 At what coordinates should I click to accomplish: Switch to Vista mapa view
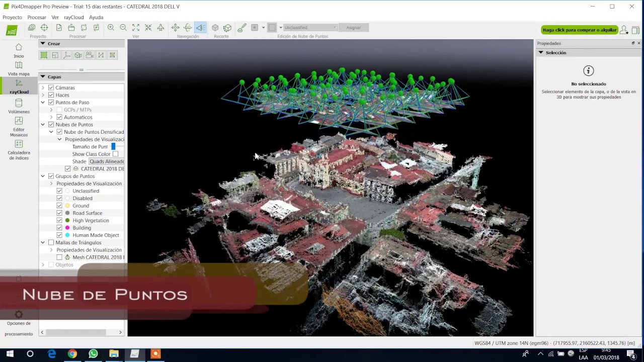pos(19,69)
